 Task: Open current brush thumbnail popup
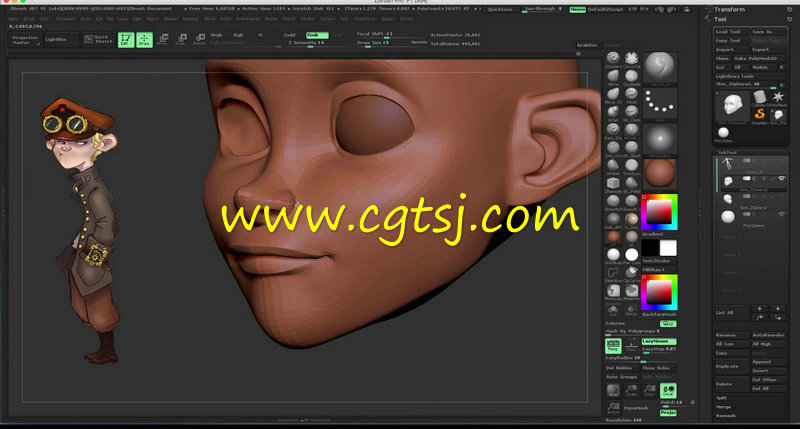[660, 66]
